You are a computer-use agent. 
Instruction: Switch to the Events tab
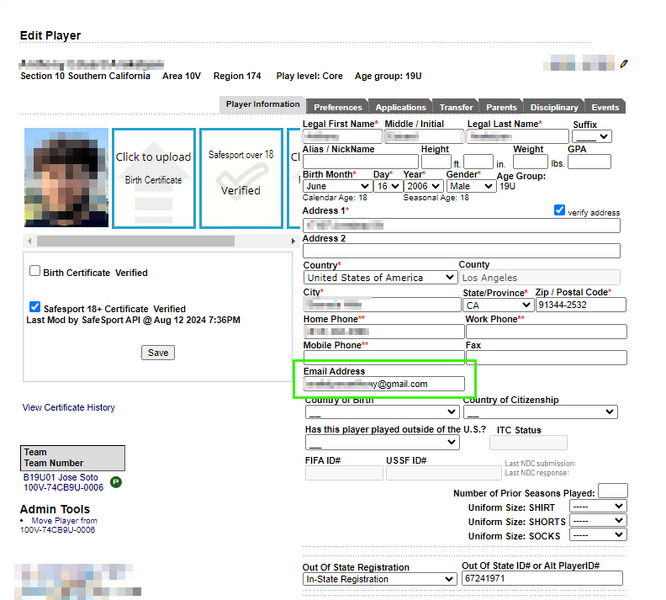click(x=605, y=107)
